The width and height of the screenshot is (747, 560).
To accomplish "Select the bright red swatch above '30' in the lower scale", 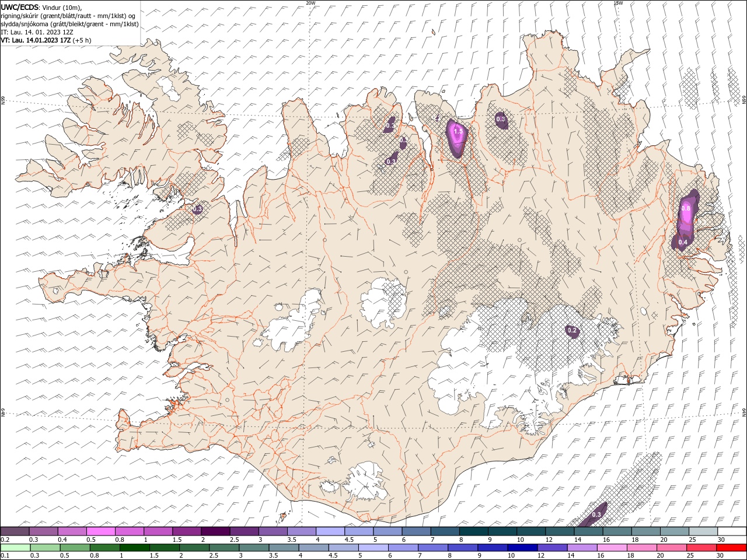I will pyautogui.click(x=732, y=548).
